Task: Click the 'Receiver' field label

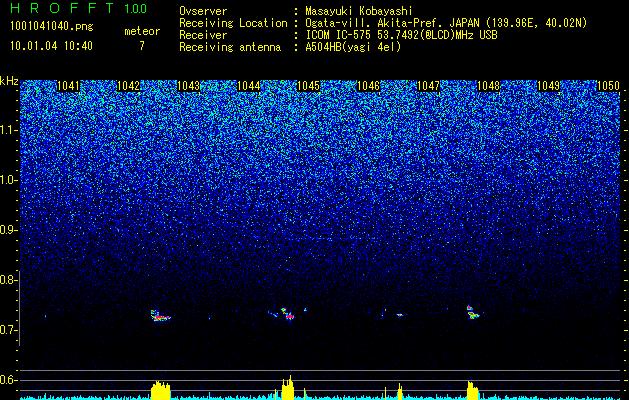Action: (203, 35)
